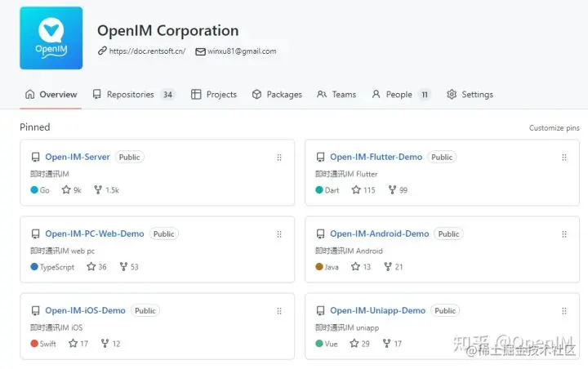
Task: Click the Public badge on Open-IM-Server
Action: click(129, 157)
